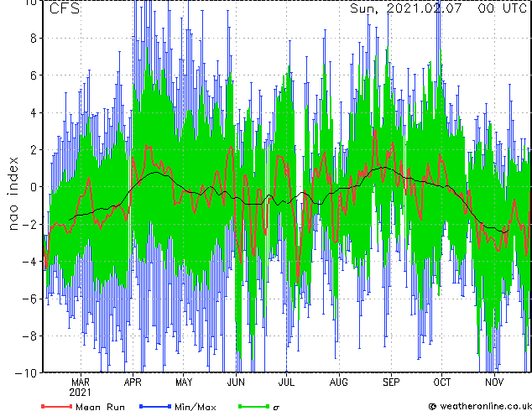
Task: Click the y-axis value -10
Action: tap(26, 373)
